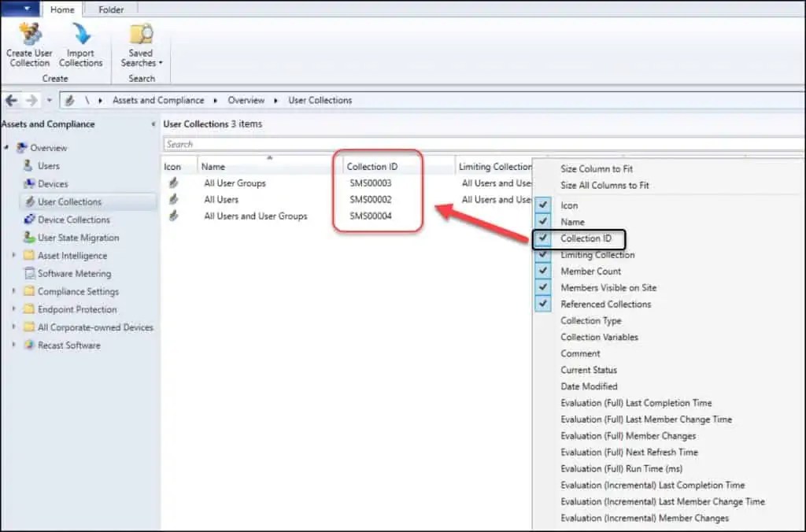
Task: Click the Import Collections icon
Action: point(81,43)
